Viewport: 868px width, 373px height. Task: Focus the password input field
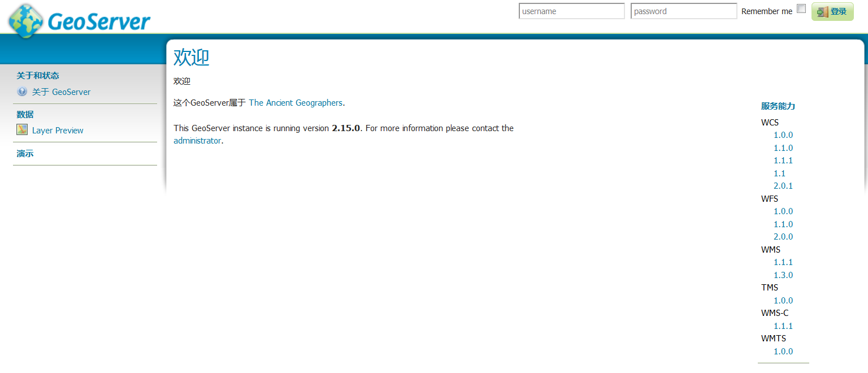(684, 11)
